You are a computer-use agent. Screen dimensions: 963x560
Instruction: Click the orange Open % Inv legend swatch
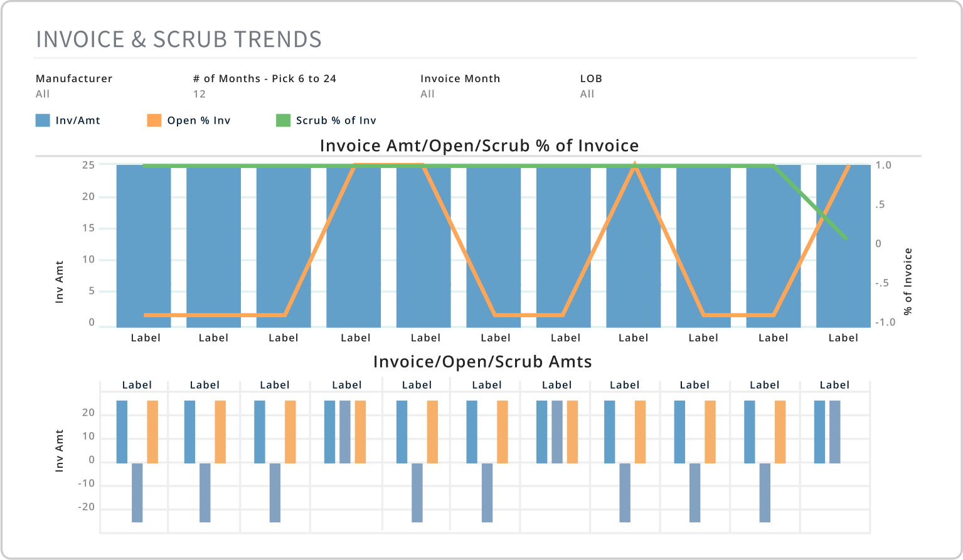[x=154, y=120]
